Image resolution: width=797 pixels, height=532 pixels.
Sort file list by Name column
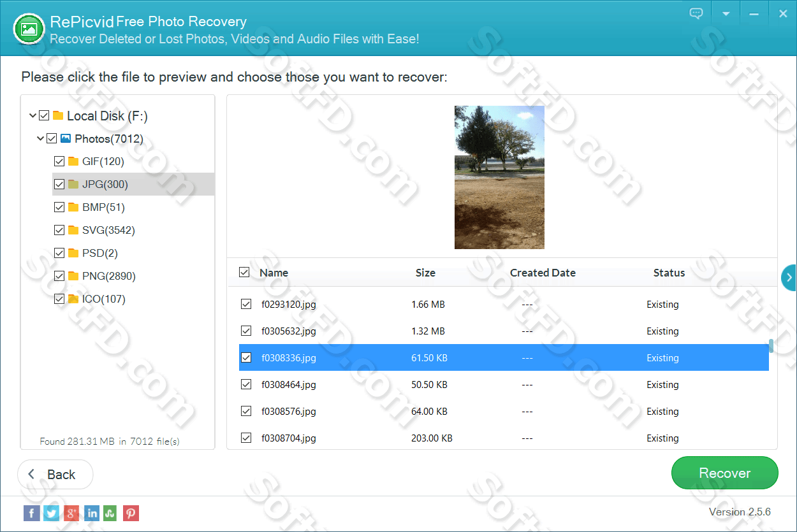tap(274, 273)
